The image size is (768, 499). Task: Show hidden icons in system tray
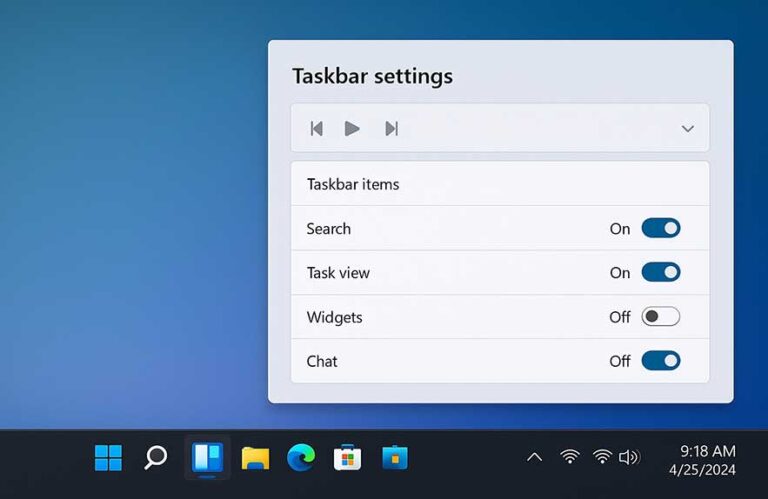[534, 458]
